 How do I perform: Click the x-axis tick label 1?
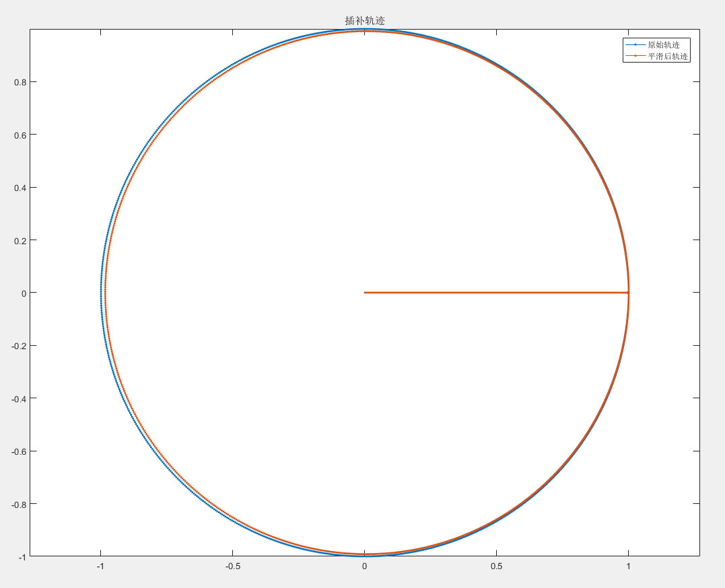628,566
